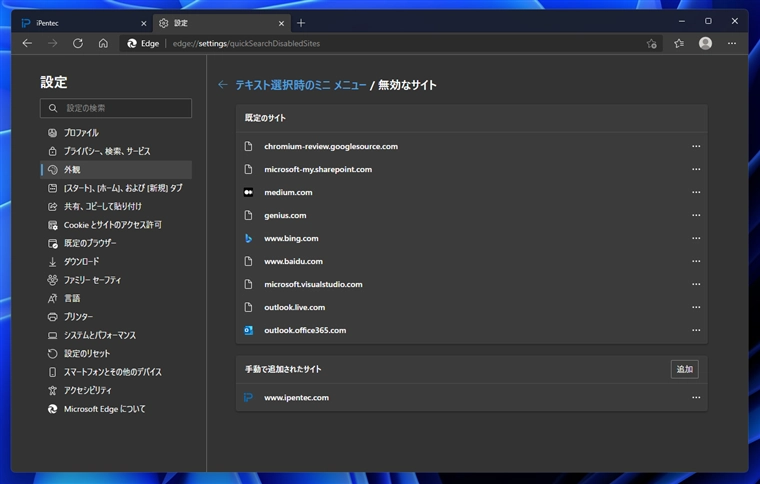Open more options for chromium-review.googlesource.com
The height and width of the screenshot is (484, 760).
696,146
